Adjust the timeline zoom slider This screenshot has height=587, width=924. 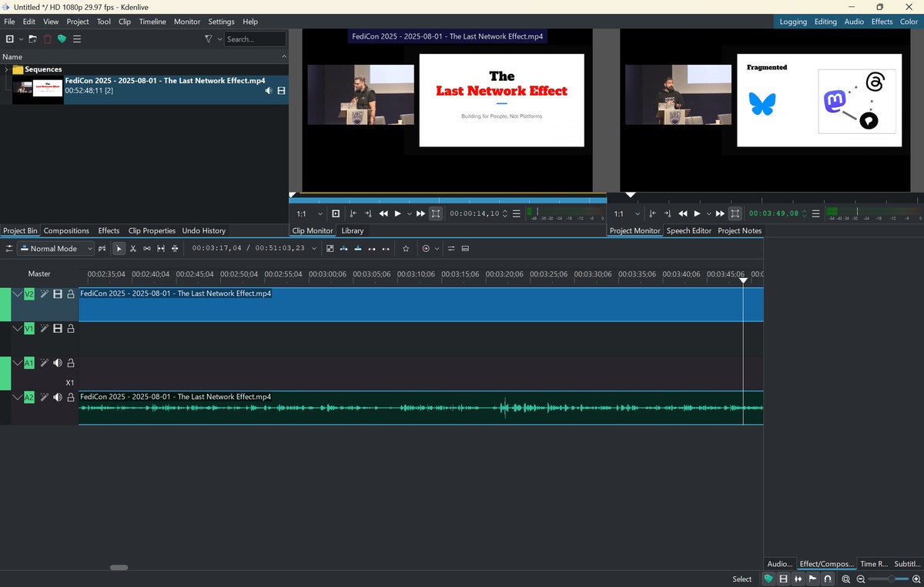click(891, 579)
